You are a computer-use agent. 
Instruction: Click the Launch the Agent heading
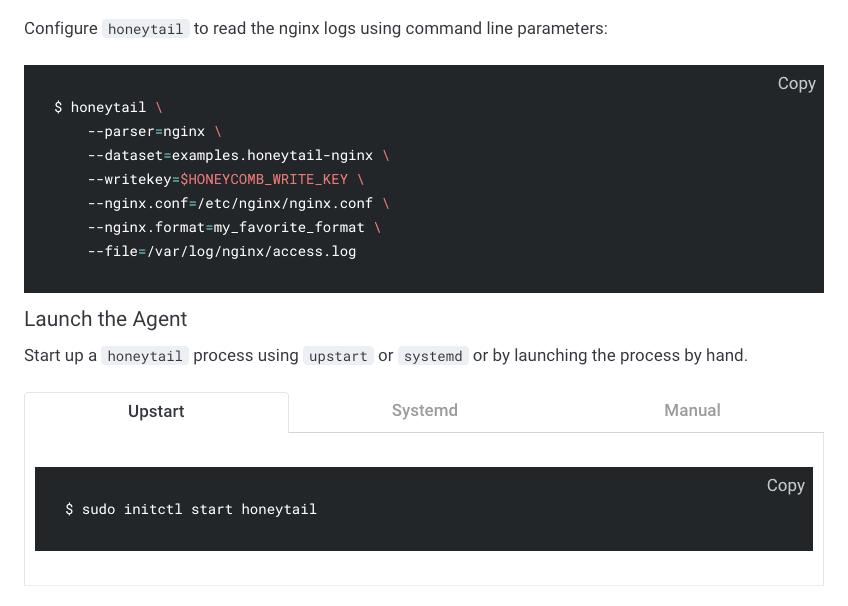pyautogui.click(x=105, y=319)
